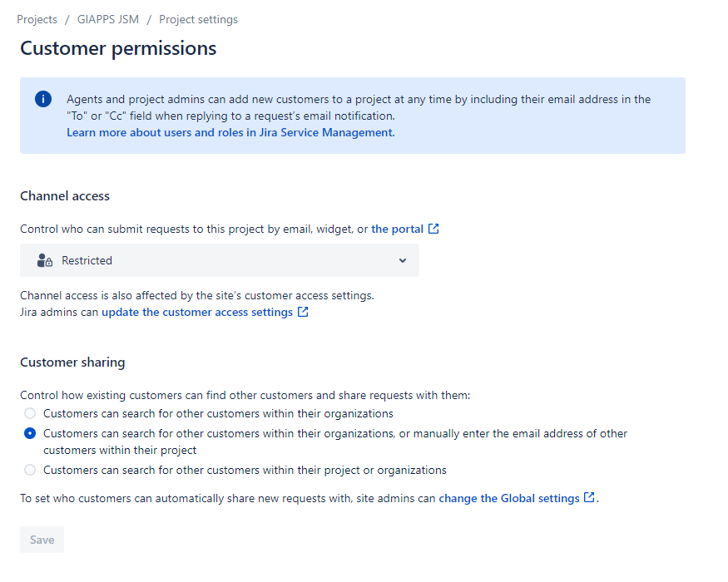
Task: Open Project settings breadcrumb
Action: tap(198, 19)
